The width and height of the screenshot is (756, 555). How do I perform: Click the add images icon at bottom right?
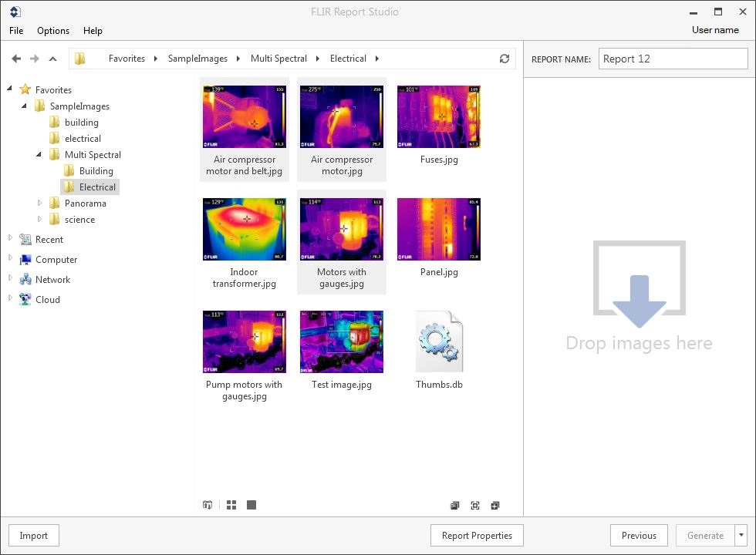[x=495, y=506]
